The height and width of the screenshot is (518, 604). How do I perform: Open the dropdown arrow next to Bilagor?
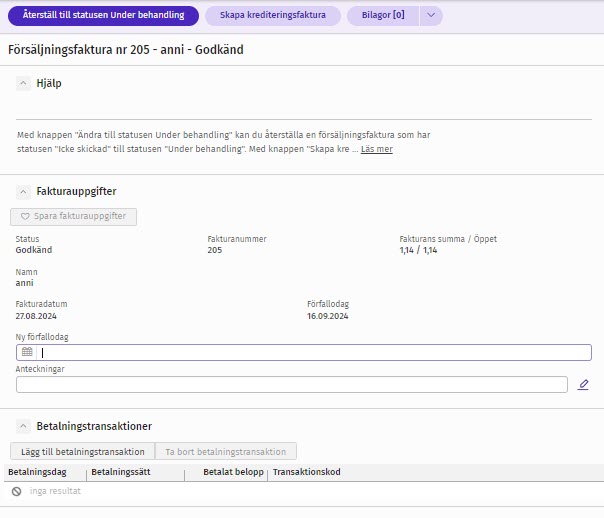click(431, 15)
